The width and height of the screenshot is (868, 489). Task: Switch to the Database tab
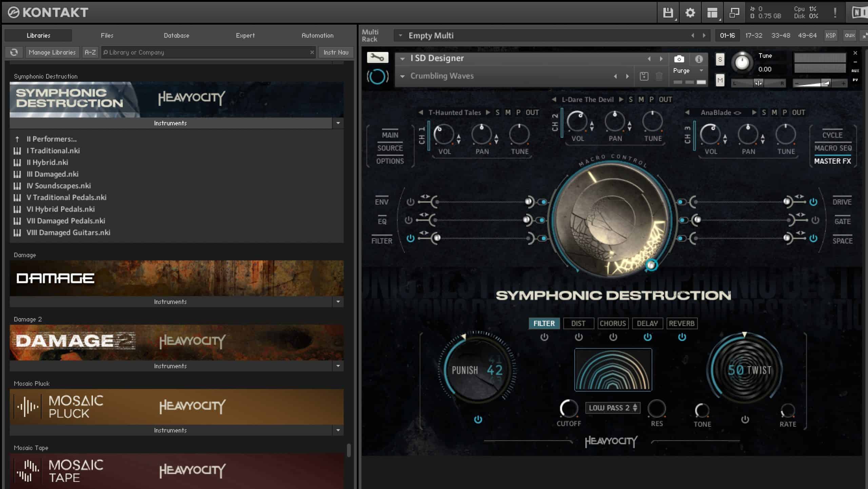click(176, 35)
